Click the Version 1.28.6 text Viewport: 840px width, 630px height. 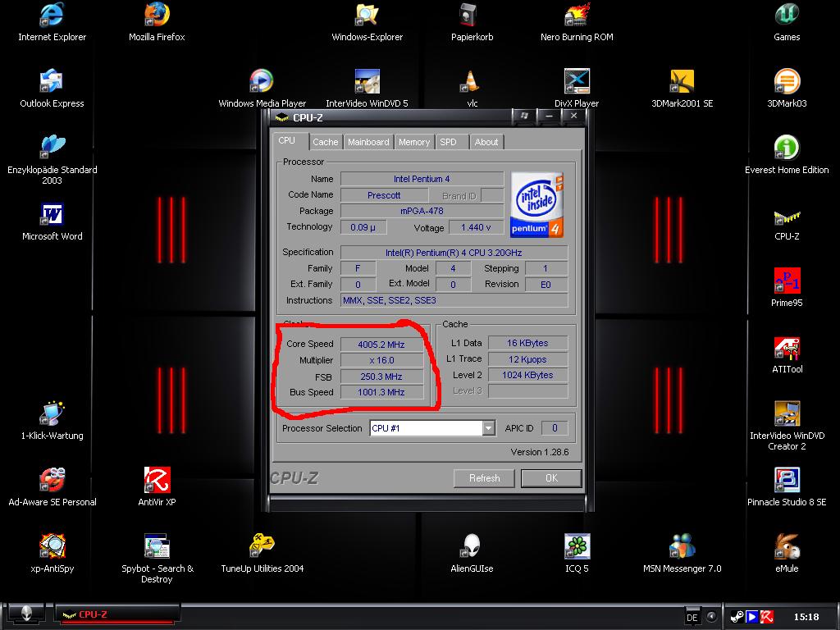540,452
